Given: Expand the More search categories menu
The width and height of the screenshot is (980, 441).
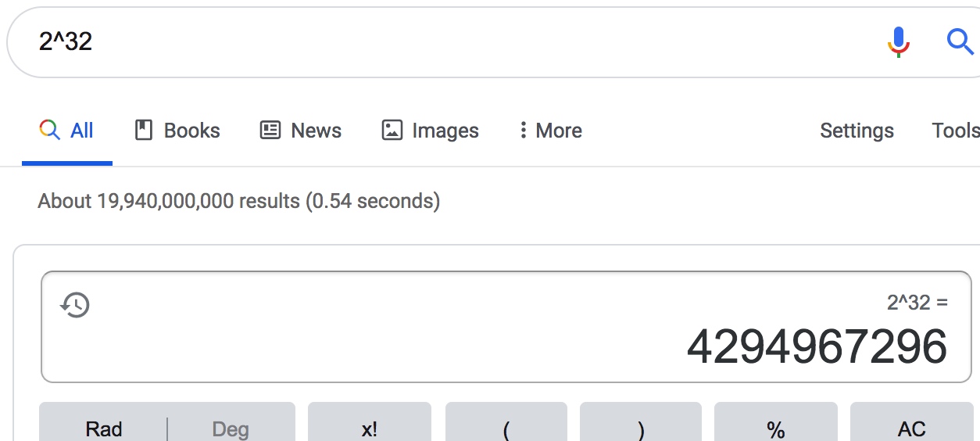Looking at the screenshot, I should (550, 131).
